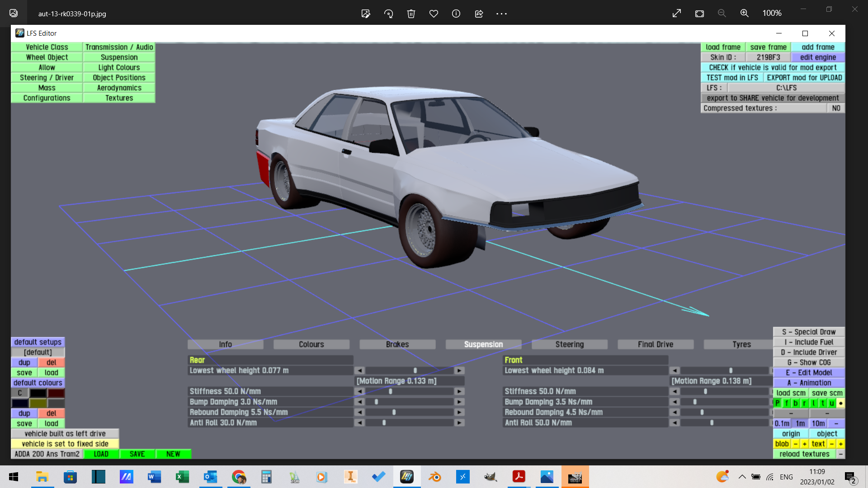Switch to the Tyres tab
Image resolution: width=868 pixels, height=488 pixels.
(741, 344)
